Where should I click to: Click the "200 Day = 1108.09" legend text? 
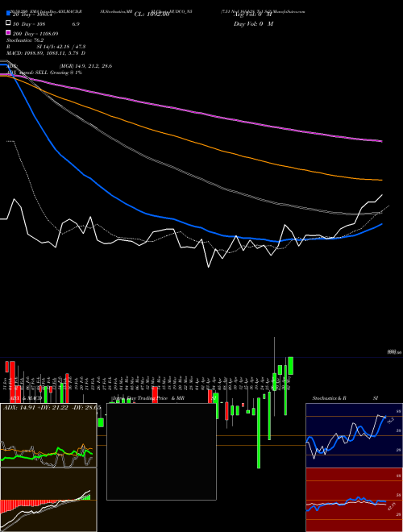click(35, 34)
